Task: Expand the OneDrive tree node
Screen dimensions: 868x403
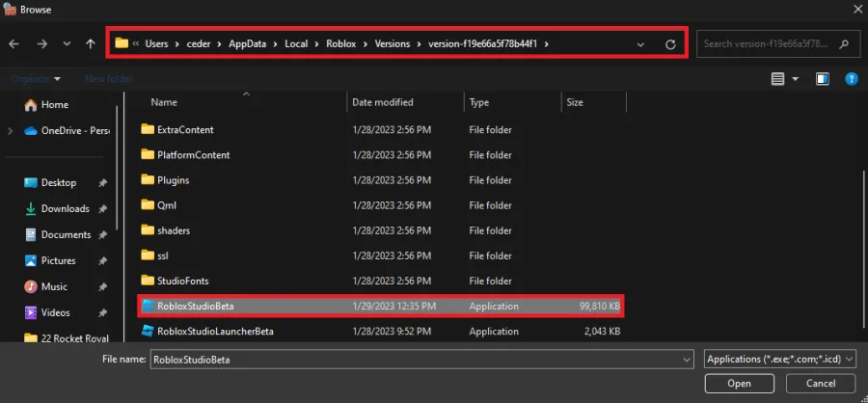Action: pyautogui.click(x=10, y=131)
